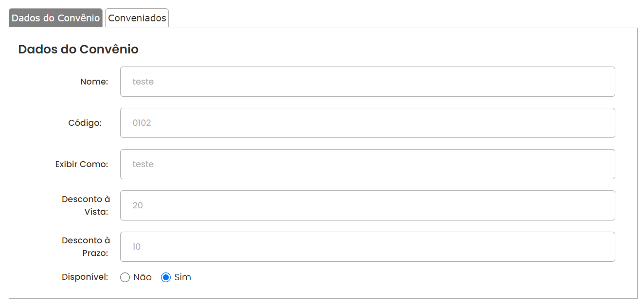This screenshot has height=305, width=644.
Task: Click the 'Desconto à Prazo:' label
Action: click(x=86, y=247)
